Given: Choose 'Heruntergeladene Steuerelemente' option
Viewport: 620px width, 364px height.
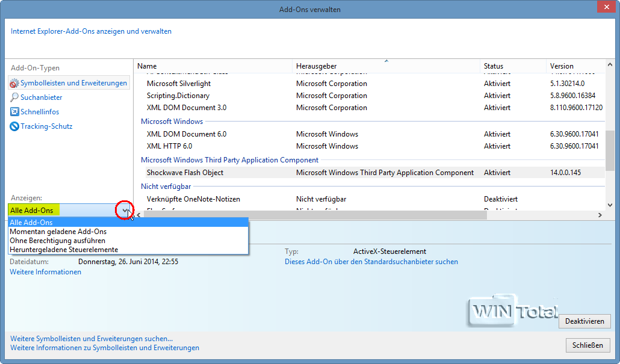Looking at the screenshot, I should click(128, 250).
